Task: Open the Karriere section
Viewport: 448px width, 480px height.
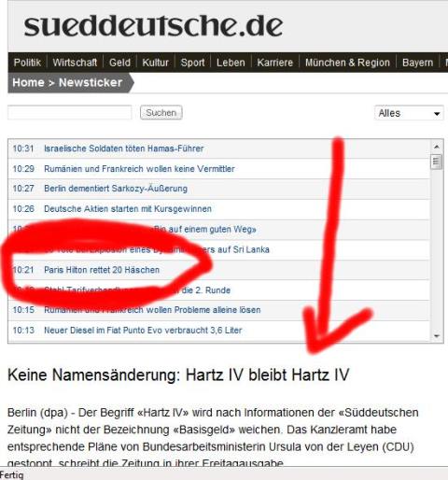Action: (x=275, y=63)
